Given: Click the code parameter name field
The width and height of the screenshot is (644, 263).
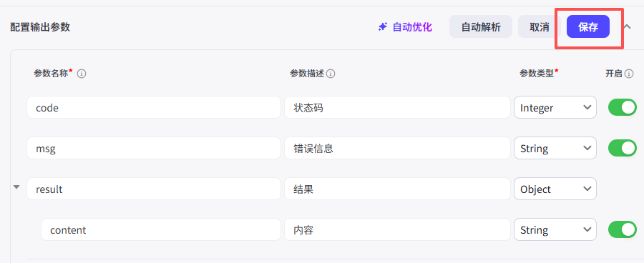Looking at the screenshot, I should 154,107.
